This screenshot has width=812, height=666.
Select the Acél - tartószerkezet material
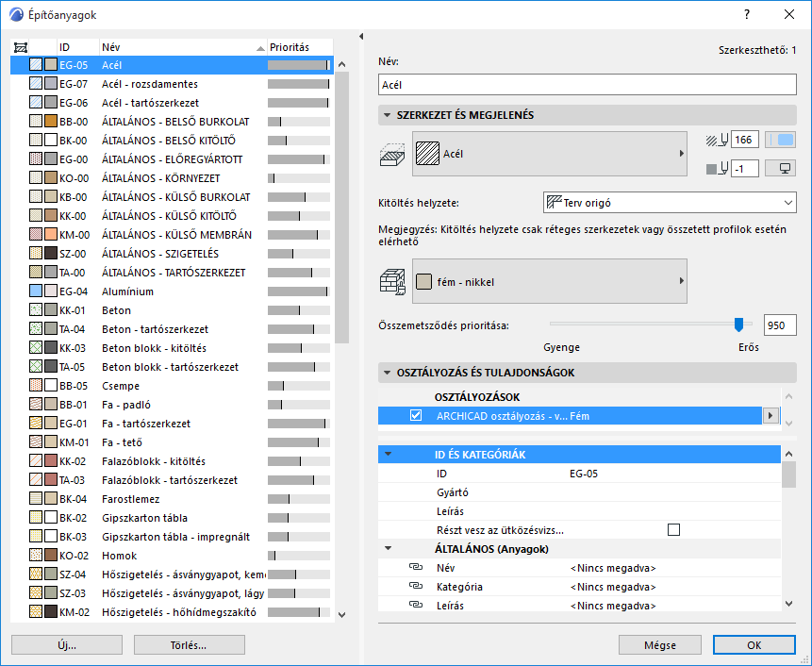(x=172, y=103)
